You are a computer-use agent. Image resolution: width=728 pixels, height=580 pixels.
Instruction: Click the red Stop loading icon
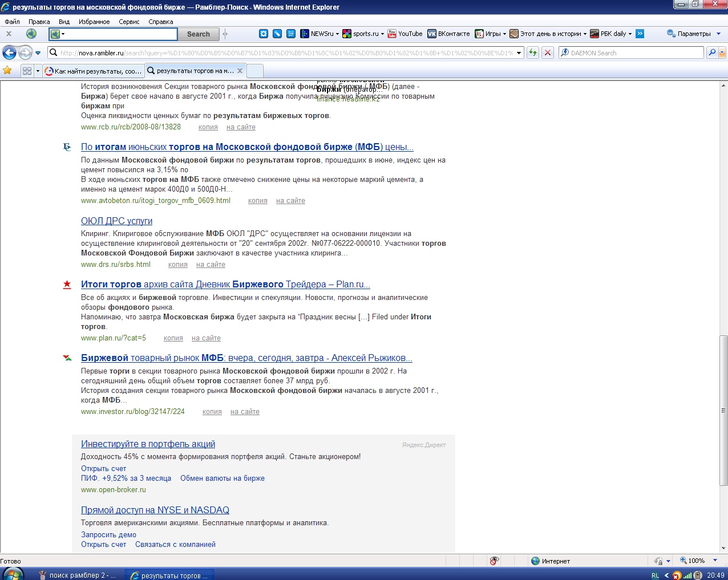coord(548,52)
